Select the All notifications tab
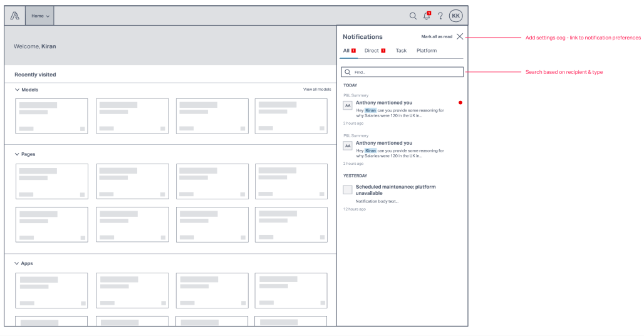Screen dimensions: 644x336 [x=349, y=51]
